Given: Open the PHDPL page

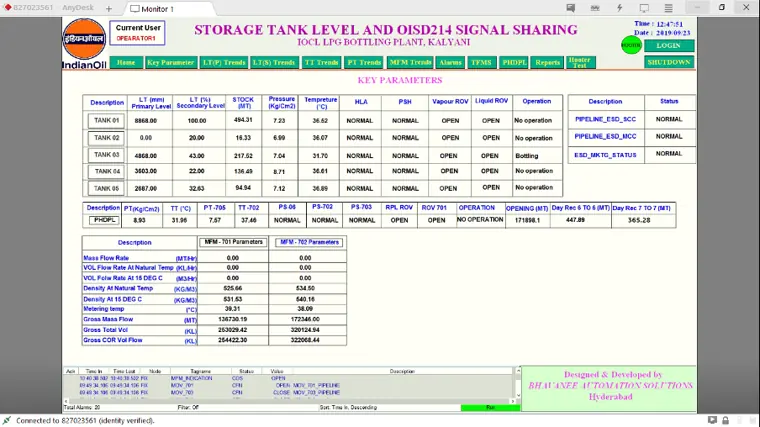Looking at the screenshot, I should (x=514, y=63).
